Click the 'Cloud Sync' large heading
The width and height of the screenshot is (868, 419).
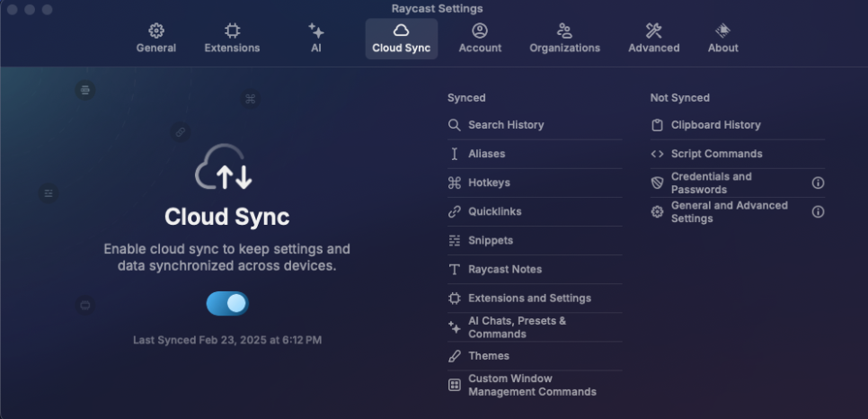[x=227, y=217]
